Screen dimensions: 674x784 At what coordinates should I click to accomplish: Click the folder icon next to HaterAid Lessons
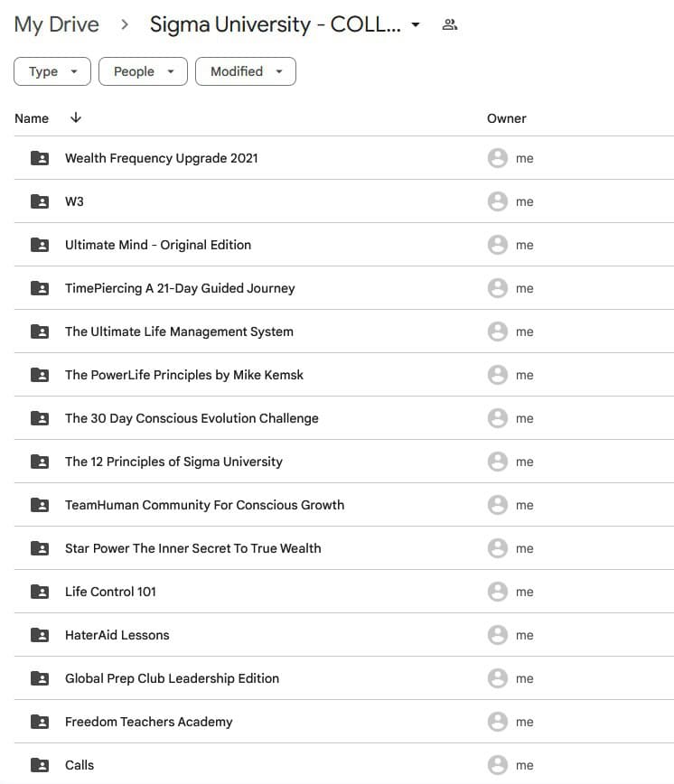[40, 635]
